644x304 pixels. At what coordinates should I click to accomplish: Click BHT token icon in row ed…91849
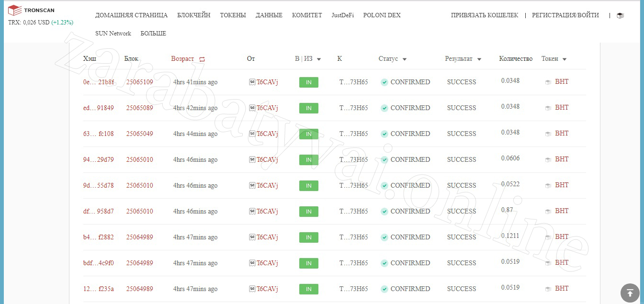[x=548, y=108]
